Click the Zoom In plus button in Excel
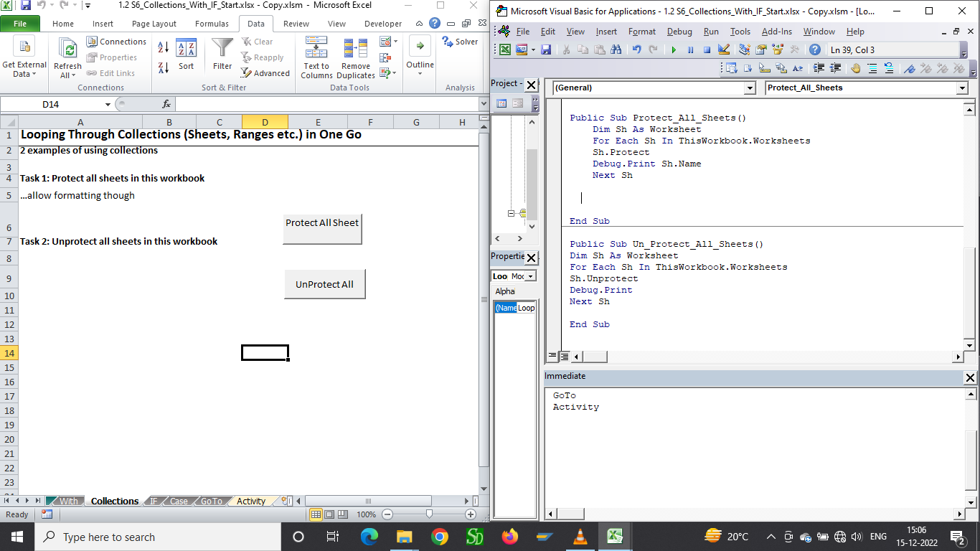980x551 pixels. coord(471,514)
